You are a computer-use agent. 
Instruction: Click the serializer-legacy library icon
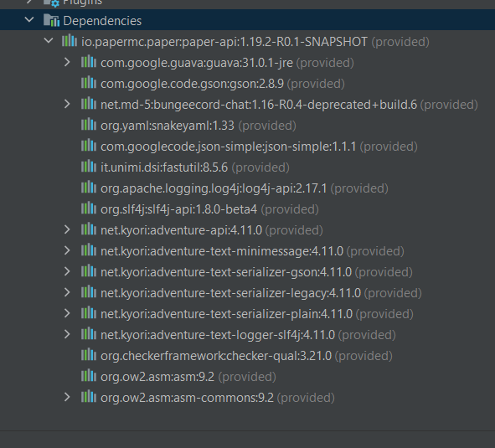tap(89, 292)
